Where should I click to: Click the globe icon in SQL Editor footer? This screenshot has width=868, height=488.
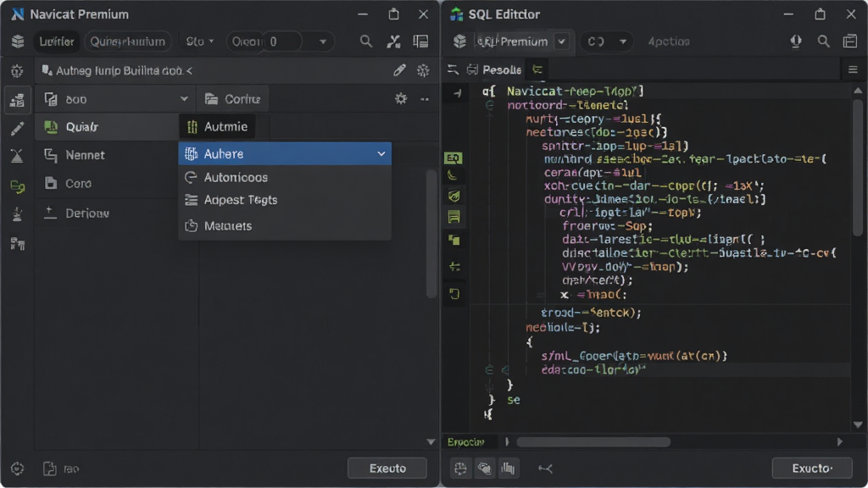pos(460,469)
